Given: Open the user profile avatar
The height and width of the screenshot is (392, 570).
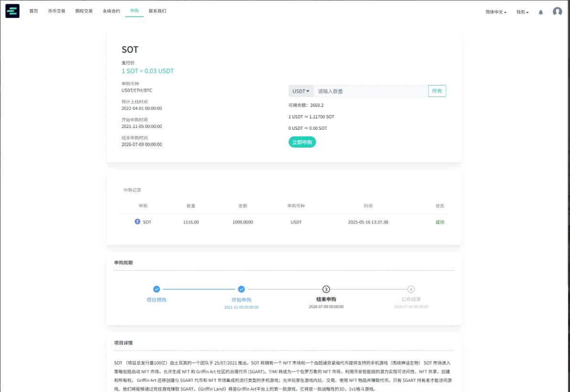Looking at the screenshot, I should (x=557, y=12).
